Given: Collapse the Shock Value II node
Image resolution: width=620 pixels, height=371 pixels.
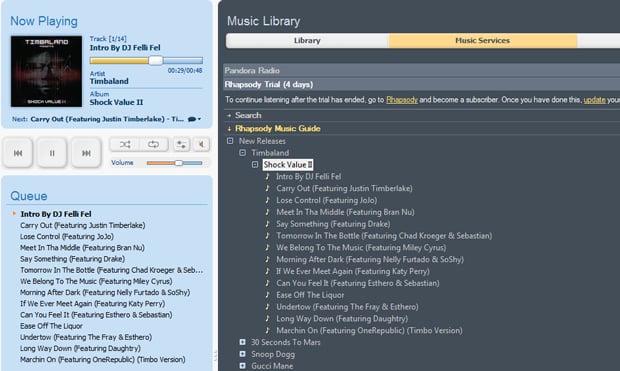Looking at the screenshot, I should pyautogui.click(x=255, y=165).
